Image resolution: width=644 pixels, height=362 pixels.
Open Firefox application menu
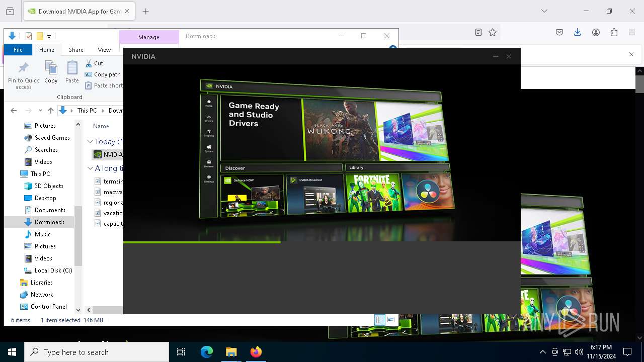632,32
